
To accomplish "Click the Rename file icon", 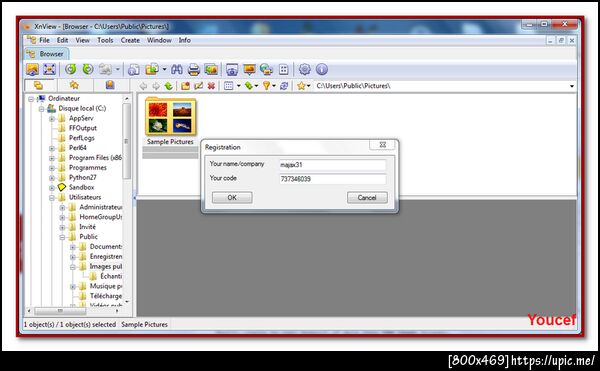I will coord(198,86).
